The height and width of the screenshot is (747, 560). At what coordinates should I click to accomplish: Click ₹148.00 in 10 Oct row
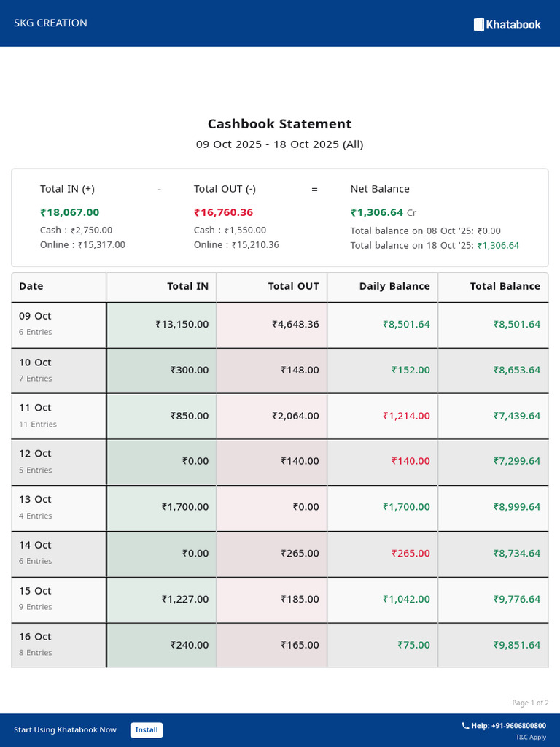click(x=300, y=370)
